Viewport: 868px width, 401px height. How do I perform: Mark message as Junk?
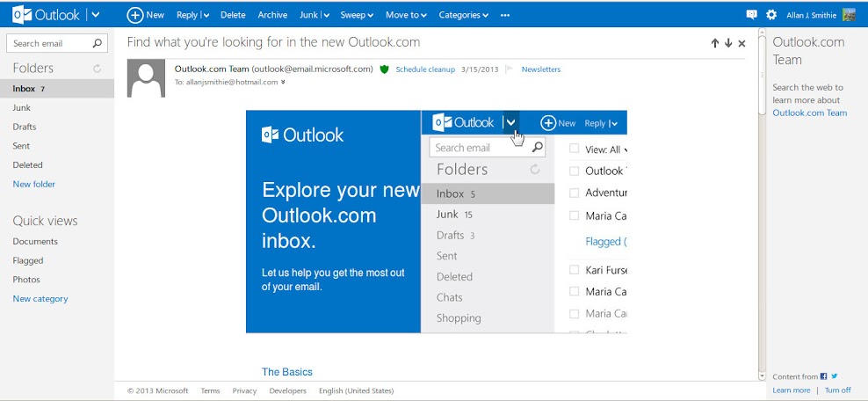308,15
